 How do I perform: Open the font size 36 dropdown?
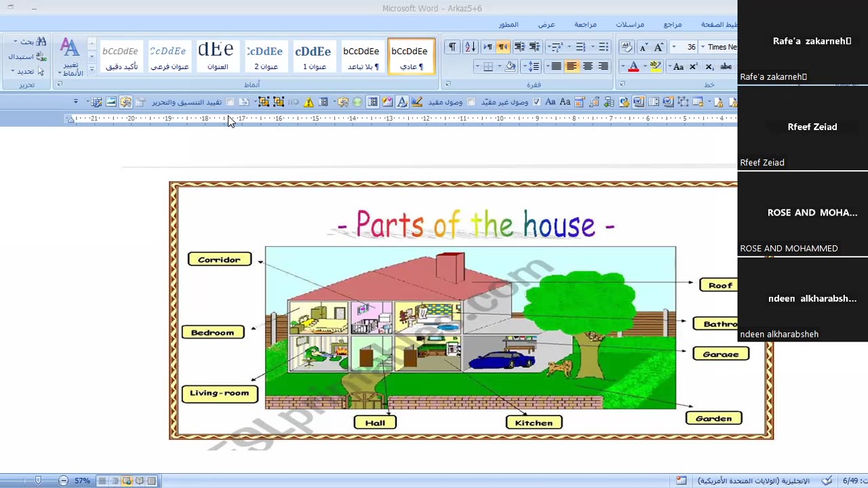pos(673,47)
